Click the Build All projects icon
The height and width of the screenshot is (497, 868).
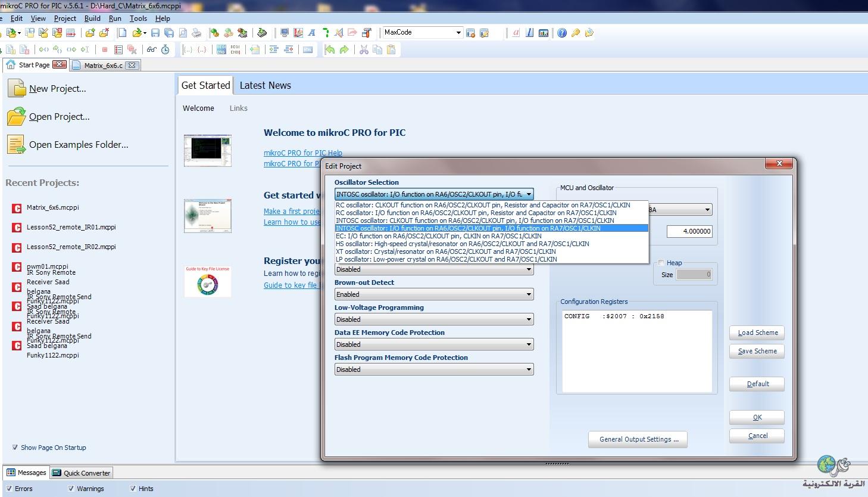228,33
